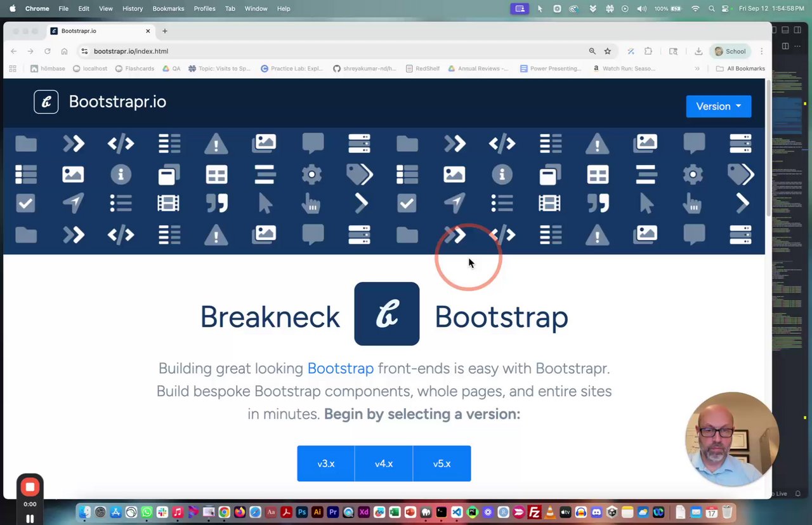Click the Bootstrapr.io header logo
Image resolution: width=812 pixels, height=525 pixels.
click(100, 102)
